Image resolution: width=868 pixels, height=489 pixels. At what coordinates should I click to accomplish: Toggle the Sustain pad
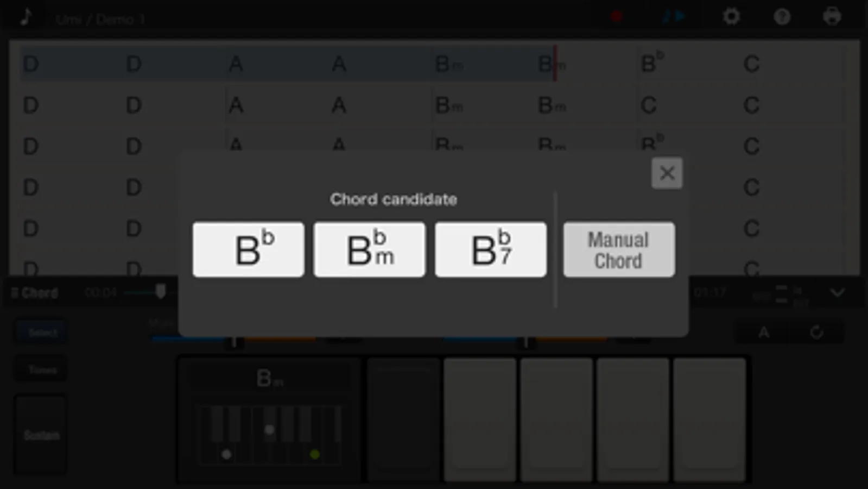coord(41,435)
